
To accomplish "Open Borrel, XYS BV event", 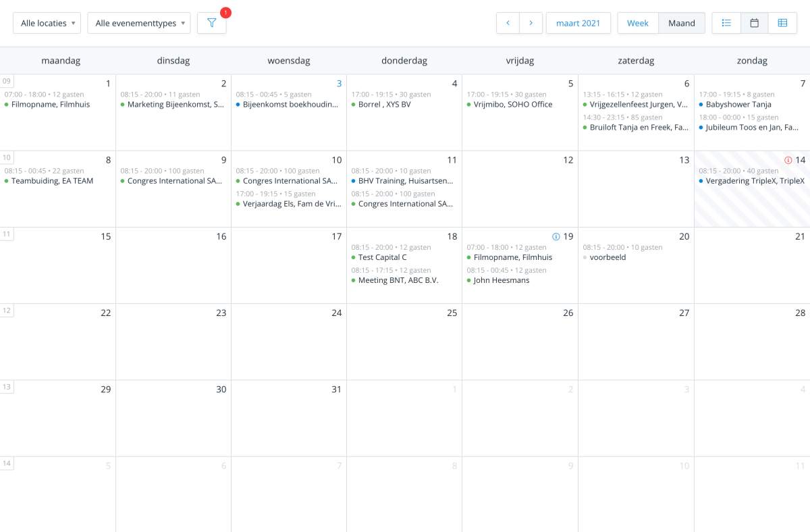I will point(384,105).
